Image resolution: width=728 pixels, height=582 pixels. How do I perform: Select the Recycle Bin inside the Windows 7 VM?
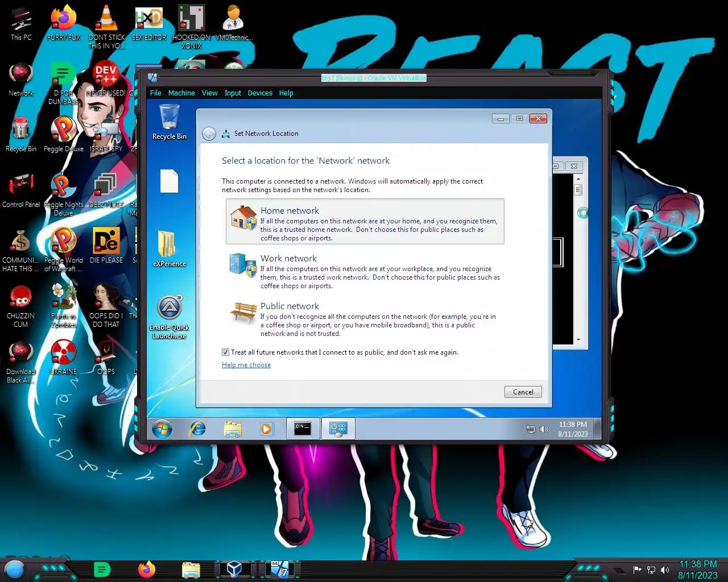(x=169, y=122)
